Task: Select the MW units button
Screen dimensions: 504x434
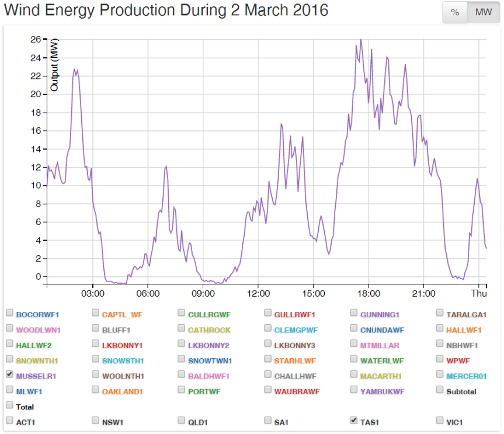Action: click(x=483, y=12)
